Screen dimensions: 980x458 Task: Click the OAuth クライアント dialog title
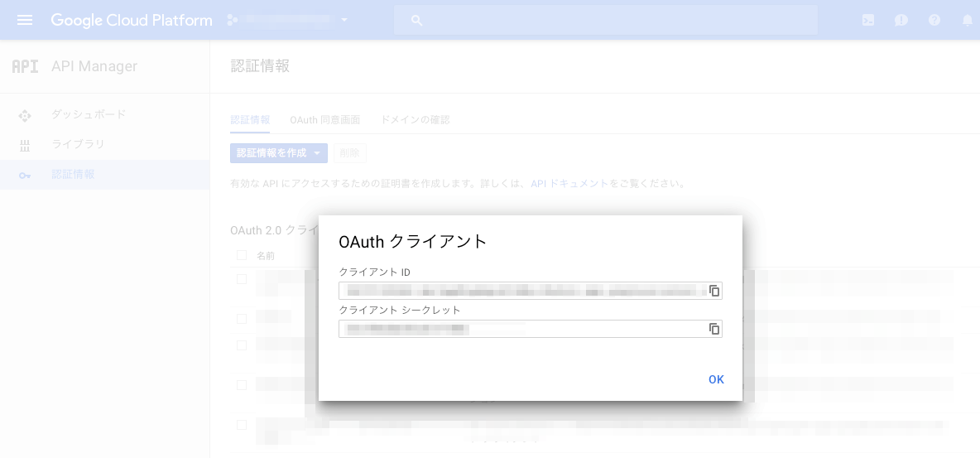(412, 242)
